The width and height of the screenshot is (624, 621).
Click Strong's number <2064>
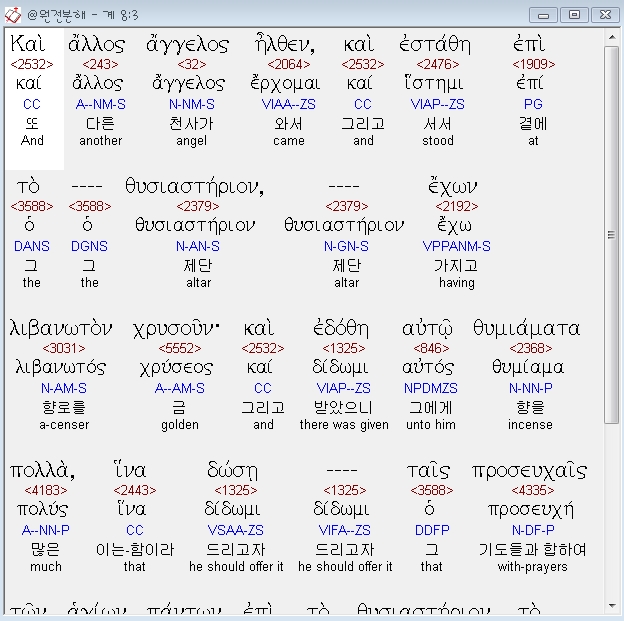(289, 64)
